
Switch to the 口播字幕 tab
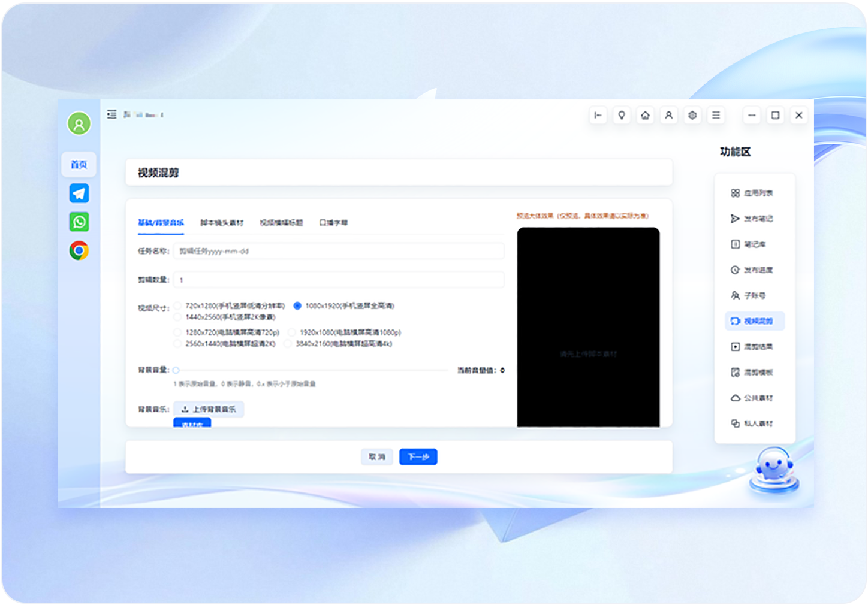tap(335, 222)
